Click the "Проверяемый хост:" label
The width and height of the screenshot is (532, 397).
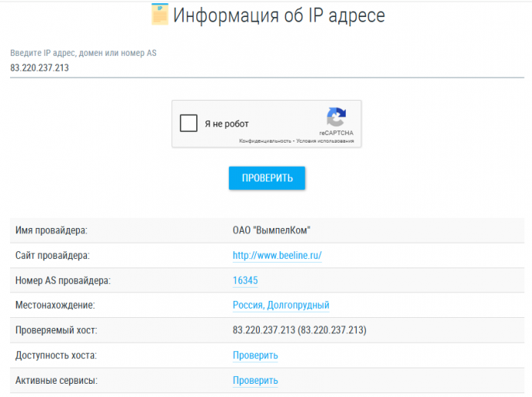(x=57, y=330)
